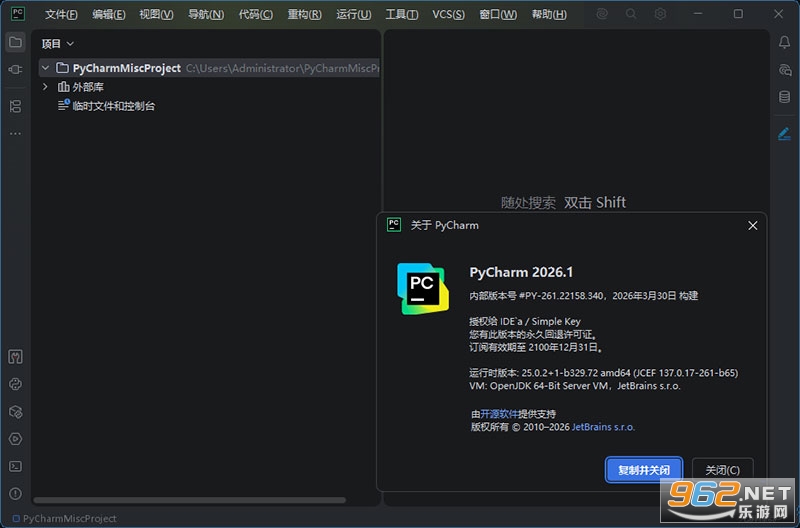Screen dimensions: 800x528
Task: Open the AI Assistant chat icon
Action: 784,69
